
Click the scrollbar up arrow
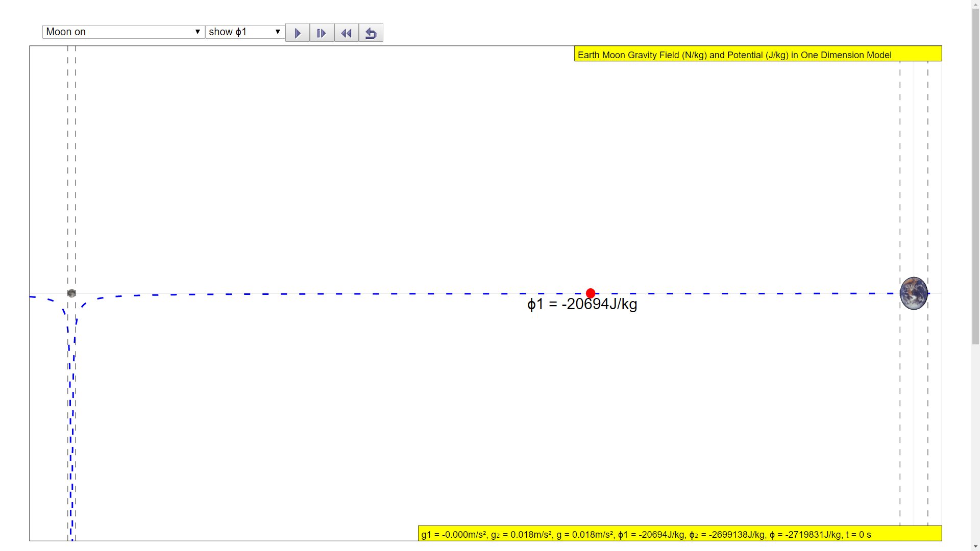point(975,4)
